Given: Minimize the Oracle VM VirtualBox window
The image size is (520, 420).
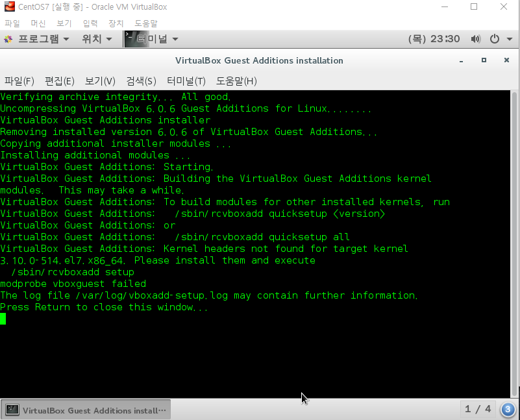Looking at the screenshot, I should (x=445, y=6).
